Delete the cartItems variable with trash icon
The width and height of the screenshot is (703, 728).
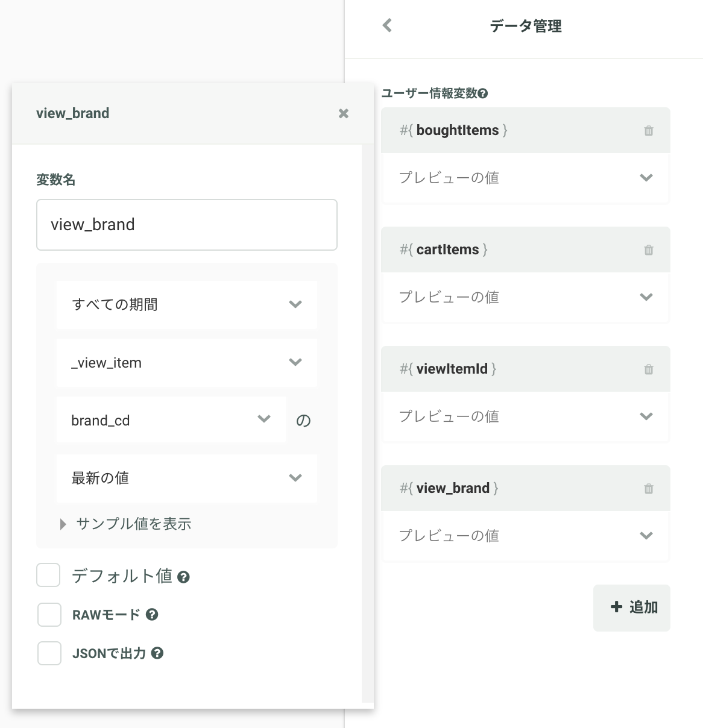coord(649,250)
